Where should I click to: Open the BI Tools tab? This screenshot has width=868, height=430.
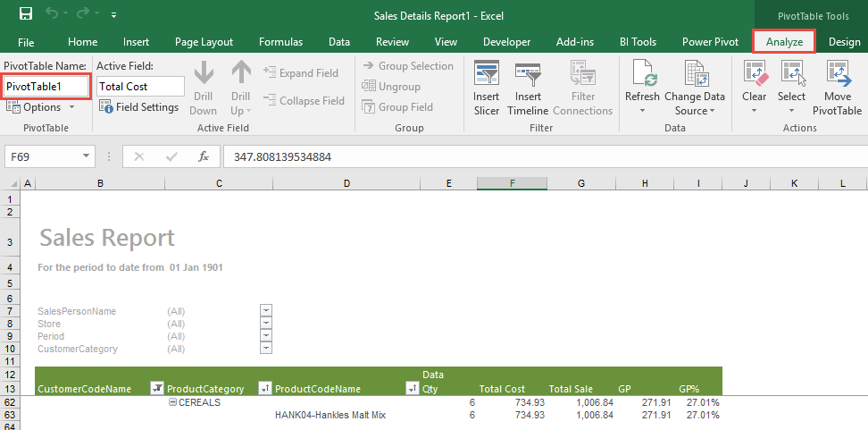[x=638, y=42]
